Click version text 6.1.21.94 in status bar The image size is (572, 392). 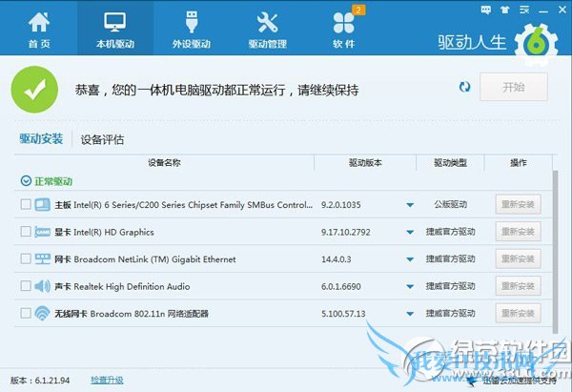coord(52,381)
